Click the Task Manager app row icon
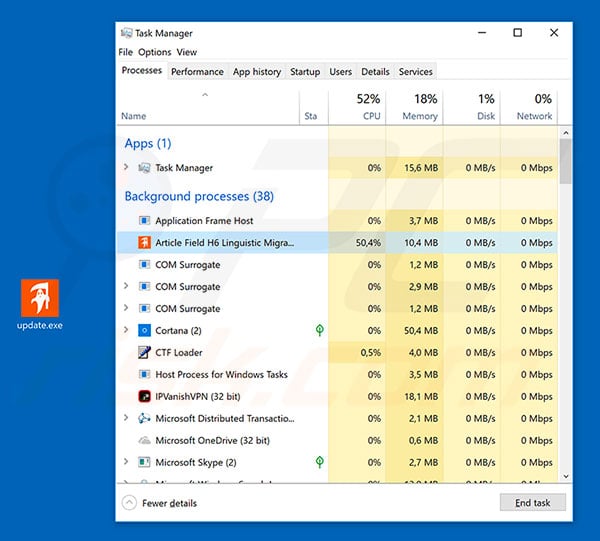The width and height of the screenshot is (600, 541). [144, 168]
